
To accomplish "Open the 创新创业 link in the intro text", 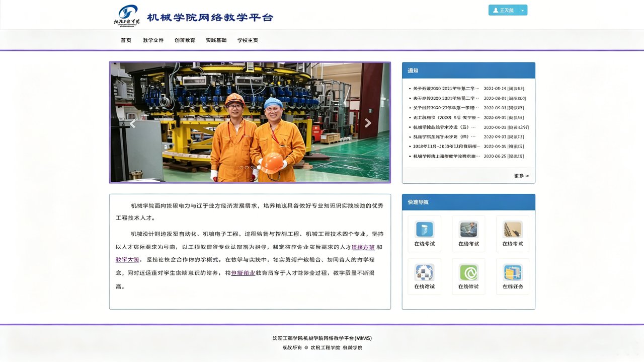I will point(243,273).
